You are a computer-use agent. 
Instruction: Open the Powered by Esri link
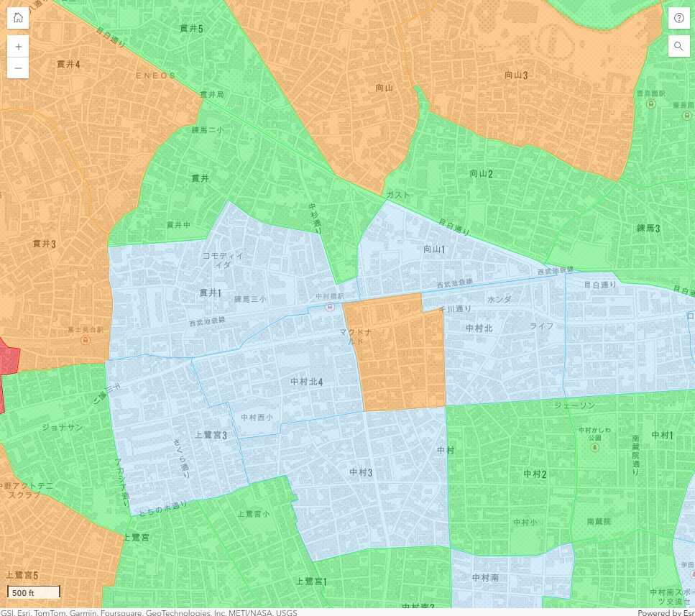click(x=665, y=612)
